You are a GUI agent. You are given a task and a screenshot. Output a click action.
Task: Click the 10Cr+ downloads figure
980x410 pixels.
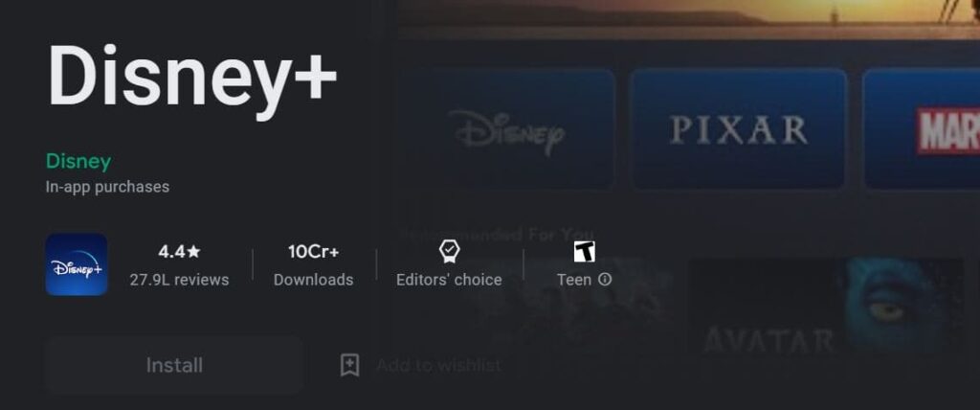click(313, 252)
